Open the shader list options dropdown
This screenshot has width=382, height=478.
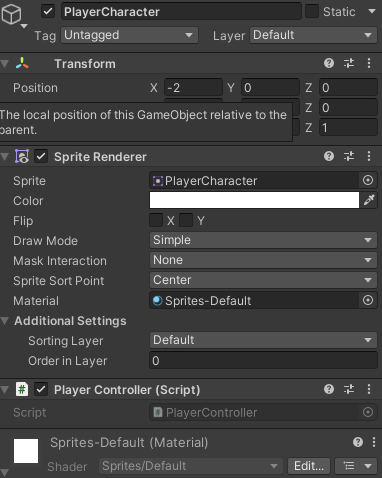point(357,466)
